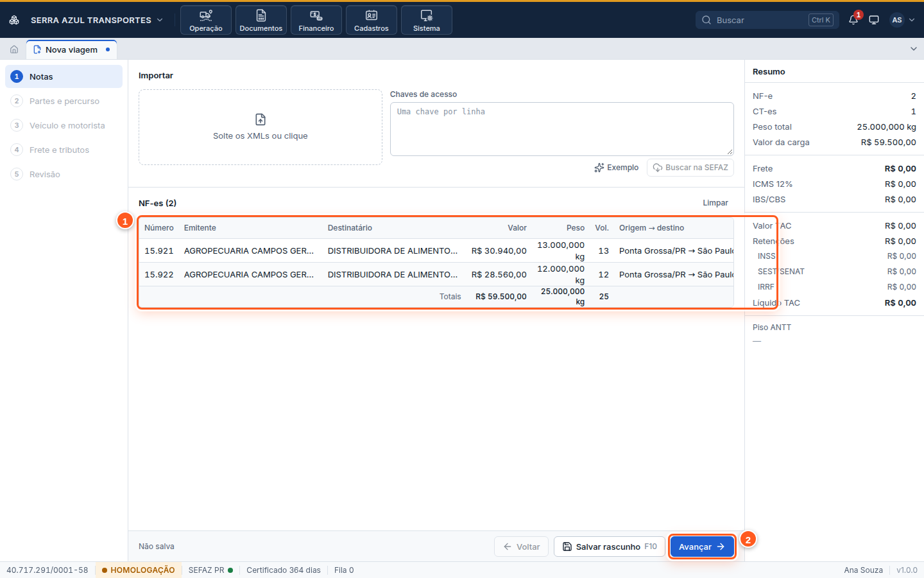924x578 pixels.
Task: Select step 4 Frete e tributos
Action: tap(64, 150)
